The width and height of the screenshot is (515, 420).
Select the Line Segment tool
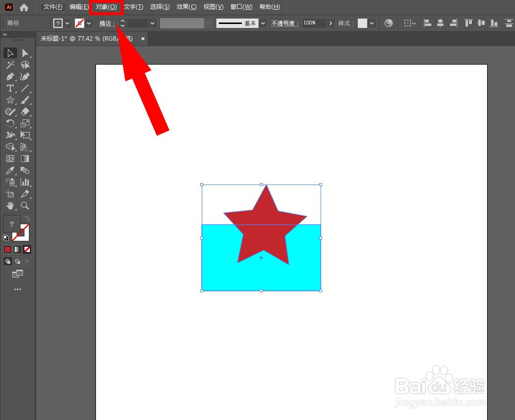click(x=25, y=88)
